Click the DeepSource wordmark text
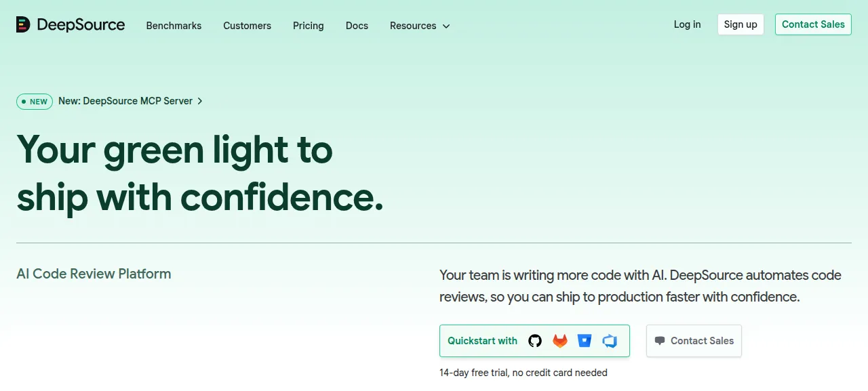The image size is (868, 391). [x=81, y=25]
